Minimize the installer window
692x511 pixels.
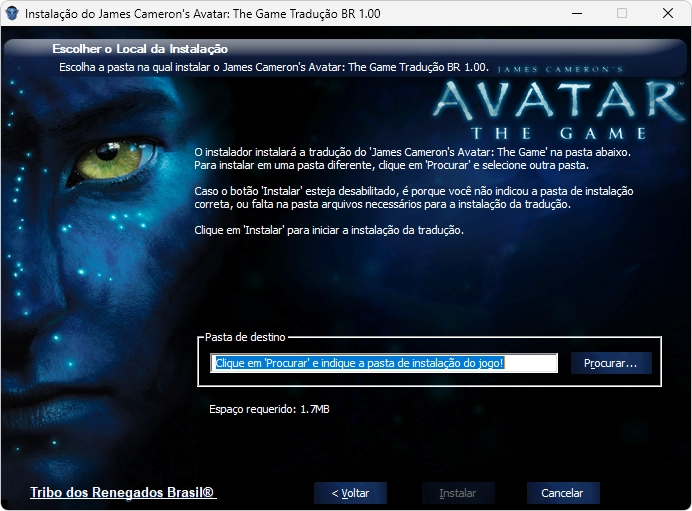tap(576, 13)
